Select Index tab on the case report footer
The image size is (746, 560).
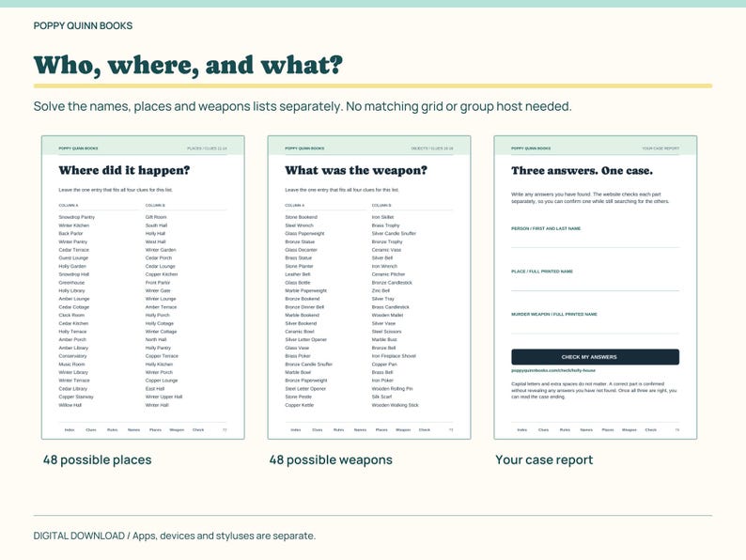pyautogui.click(x=521, y=429)
